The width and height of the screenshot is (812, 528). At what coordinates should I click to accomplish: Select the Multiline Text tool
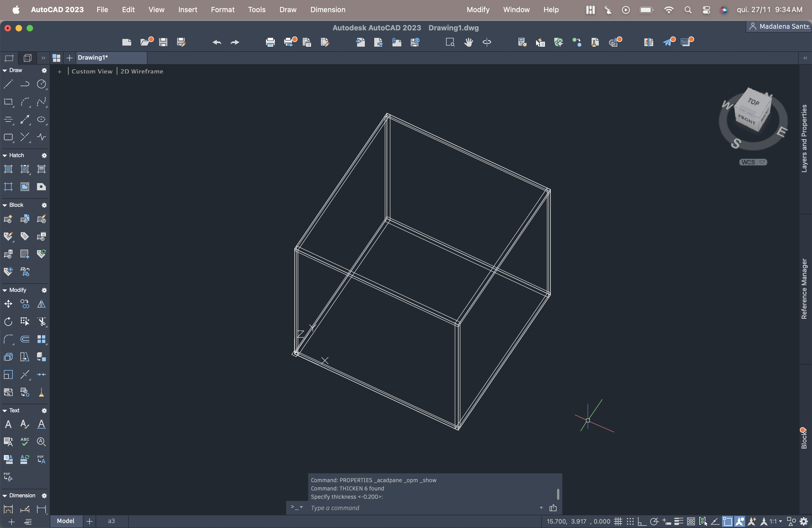8,424
